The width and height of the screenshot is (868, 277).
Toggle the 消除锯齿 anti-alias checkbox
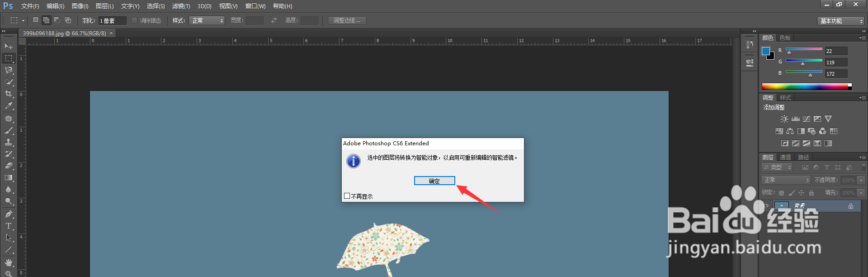point(134,20)
